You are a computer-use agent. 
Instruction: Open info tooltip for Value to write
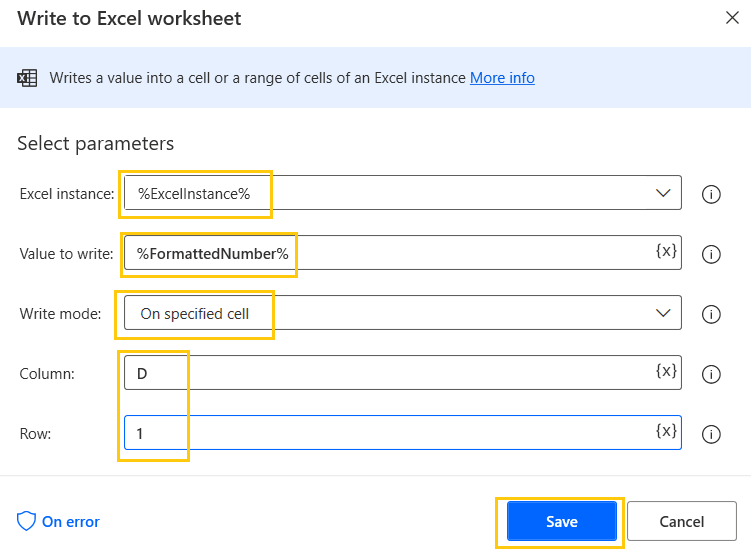pyautogui.click(x=711, y=254)
